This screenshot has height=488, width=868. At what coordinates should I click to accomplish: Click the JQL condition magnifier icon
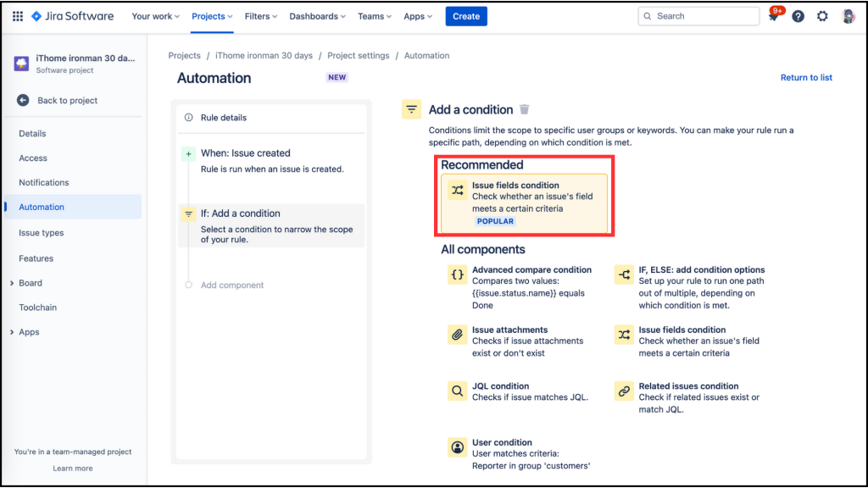pos(457,391)
